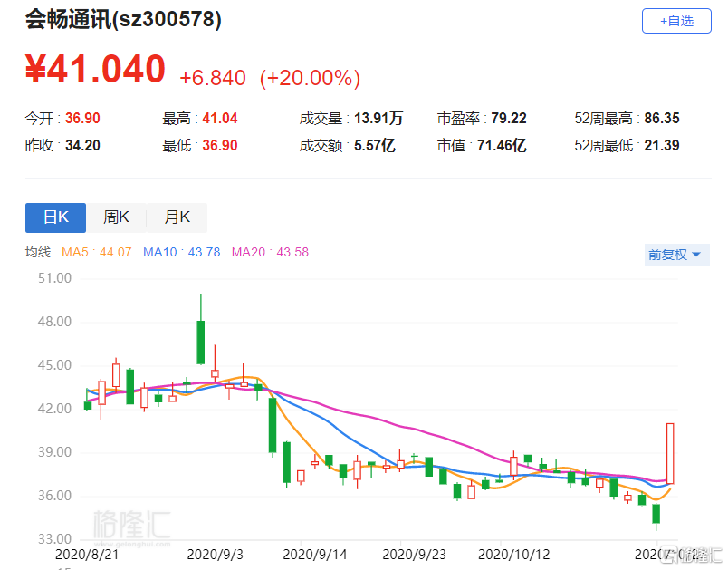
Task: Switch to the 周K weekly chart tab
Action: tap(116, 217)
